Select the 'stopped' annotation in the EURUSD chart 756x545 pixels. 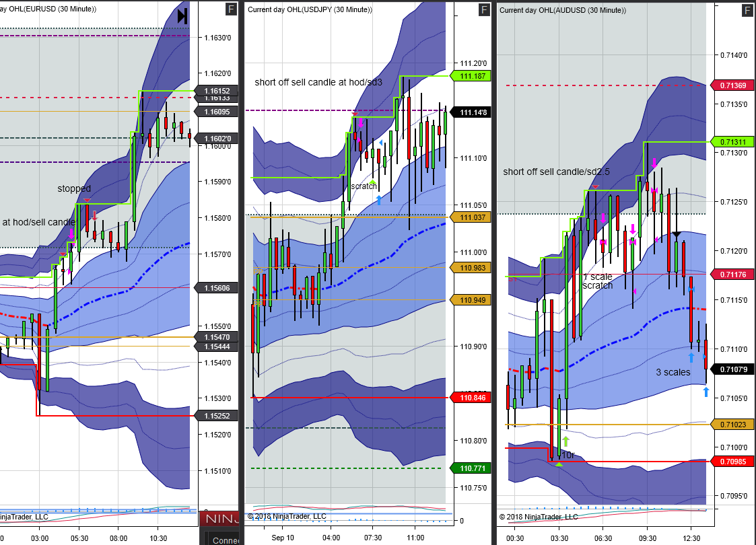(74, 188)
